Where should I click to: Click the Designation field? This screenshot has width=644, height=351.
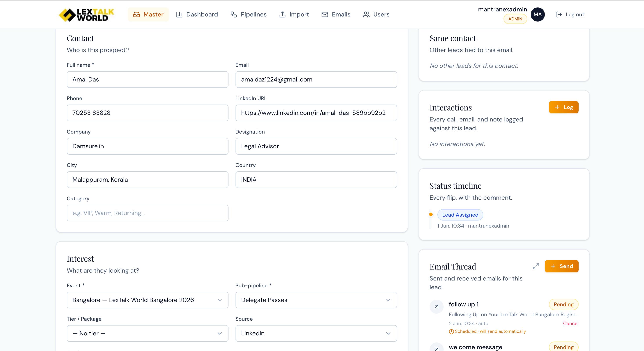tap(316, 146)
